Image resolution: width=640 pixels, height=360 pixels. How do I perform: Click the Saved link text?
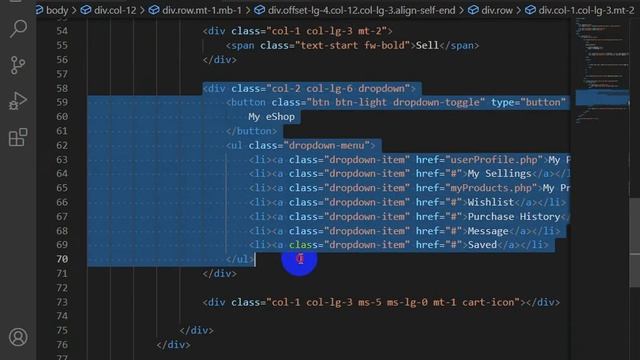[482, 245]
